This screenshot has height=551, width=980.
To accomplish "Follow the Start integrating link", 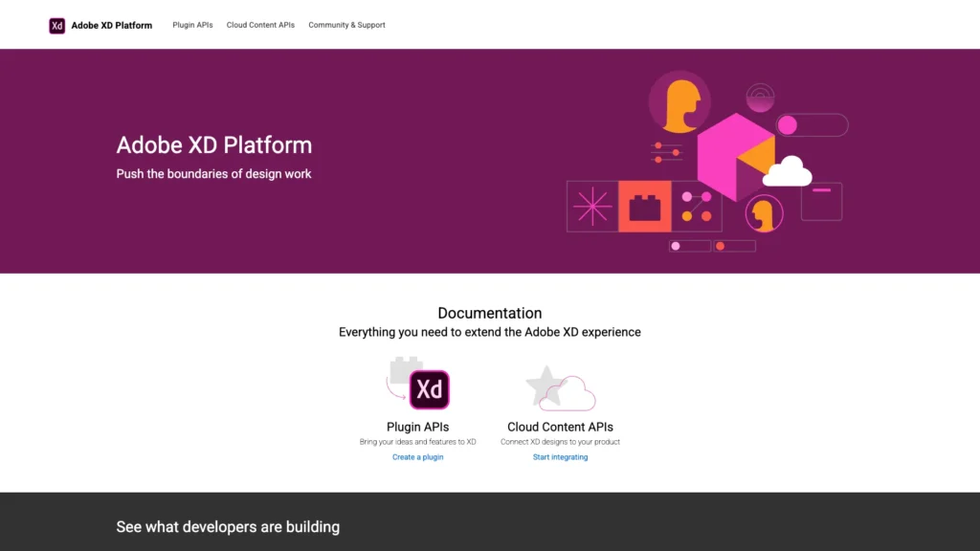I will (560, 457).
